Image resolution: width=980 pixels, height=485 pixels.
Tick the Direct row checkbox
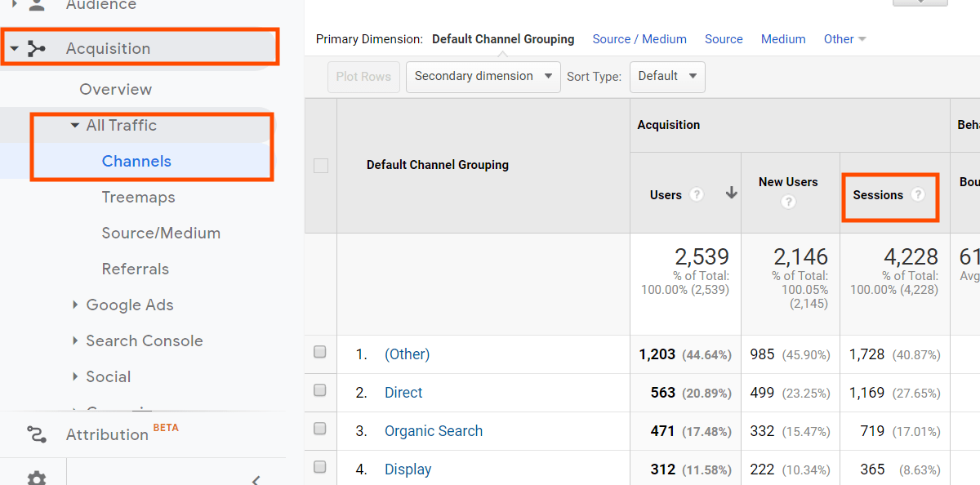[x=320, y=390]
